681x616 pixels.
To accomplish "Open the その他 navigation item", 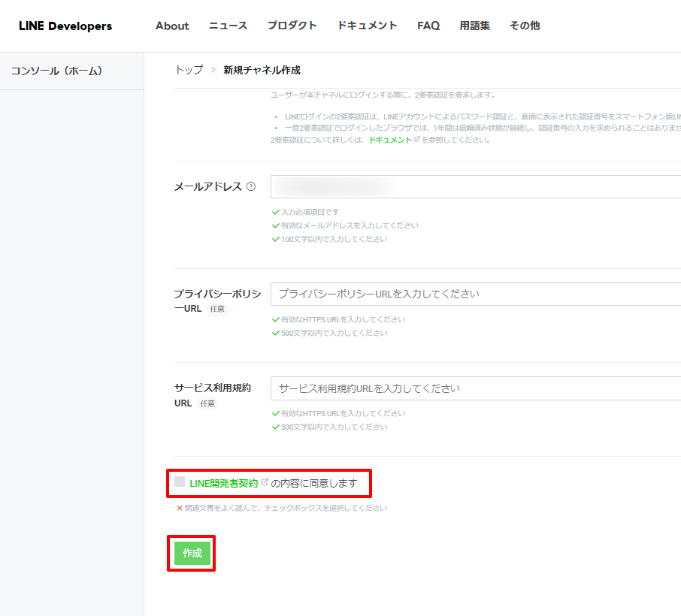I will 525,26.
